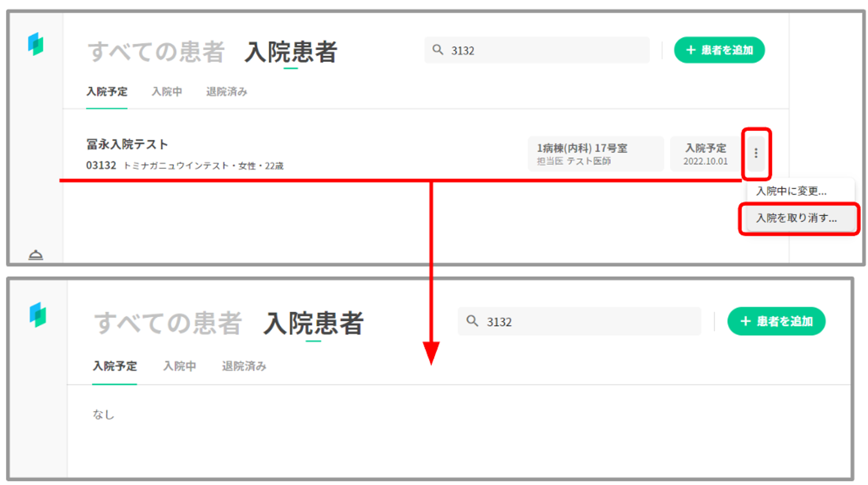Open the three-dot menu for 冨永入院テスト
The width and height of the screenshot is (868, 485).
756,153
